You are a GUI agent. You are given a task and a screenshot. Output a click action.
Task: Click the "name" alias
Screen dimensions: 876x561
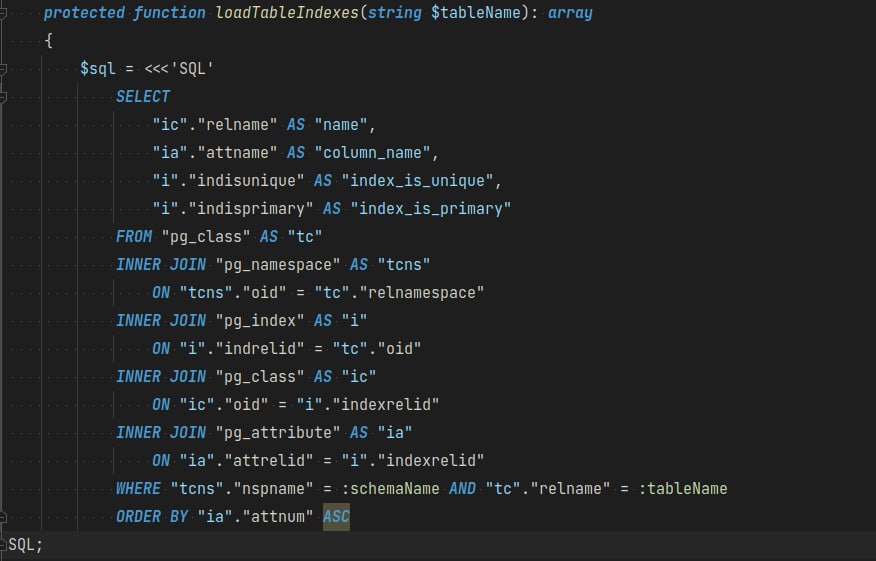341,125
